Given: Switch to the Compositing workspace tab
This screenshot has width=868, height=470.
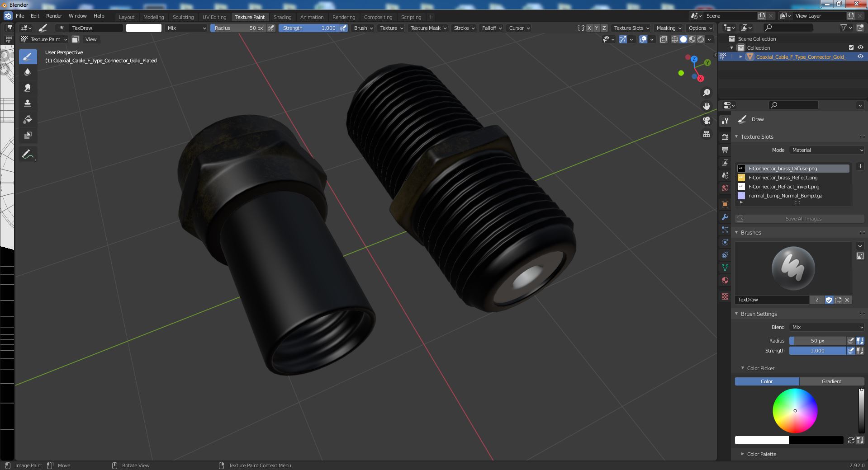Looking at the screenshot, I should pos(378,17).
